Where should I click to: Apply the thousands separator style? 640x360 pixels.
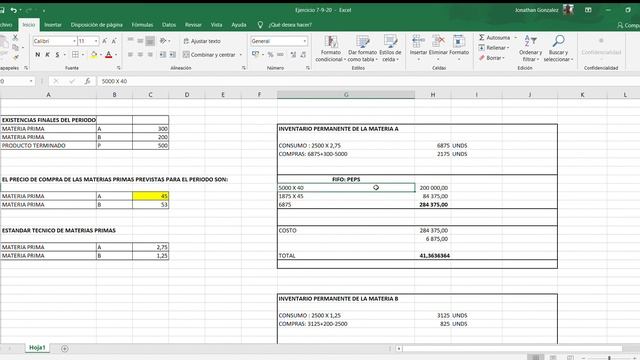coord(280,55)
